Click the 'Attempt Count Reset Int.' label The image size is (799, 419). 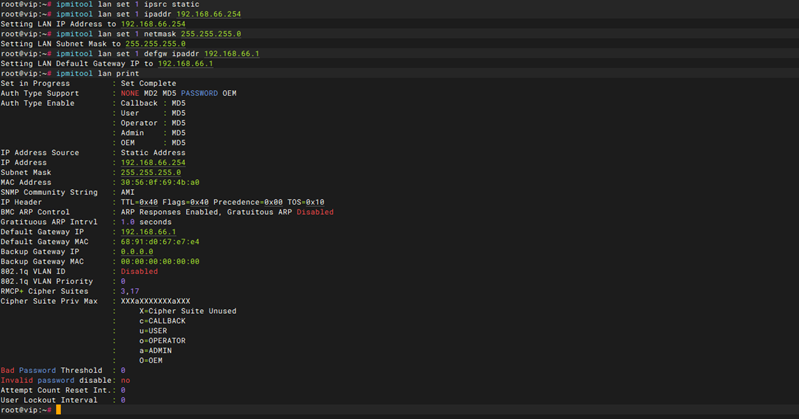point(56,390)
